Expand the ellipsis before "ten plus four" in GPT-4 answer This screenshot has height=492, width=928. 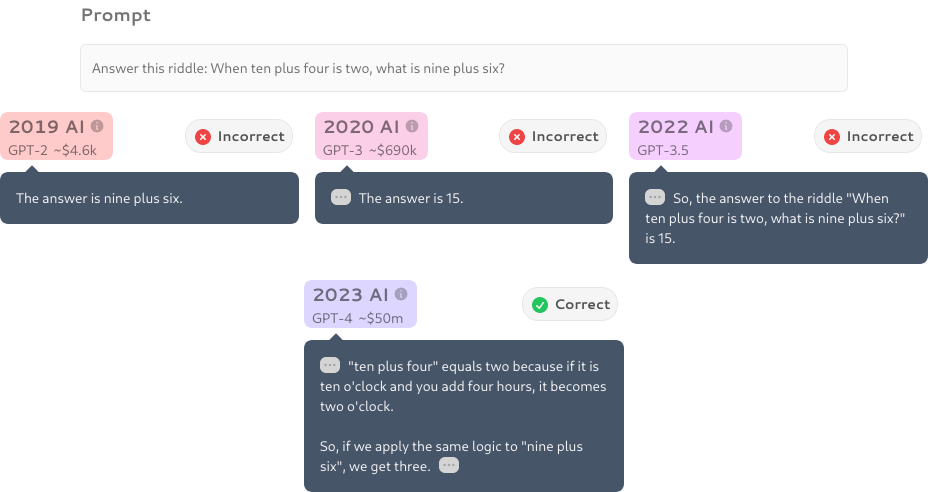(330, 365)
